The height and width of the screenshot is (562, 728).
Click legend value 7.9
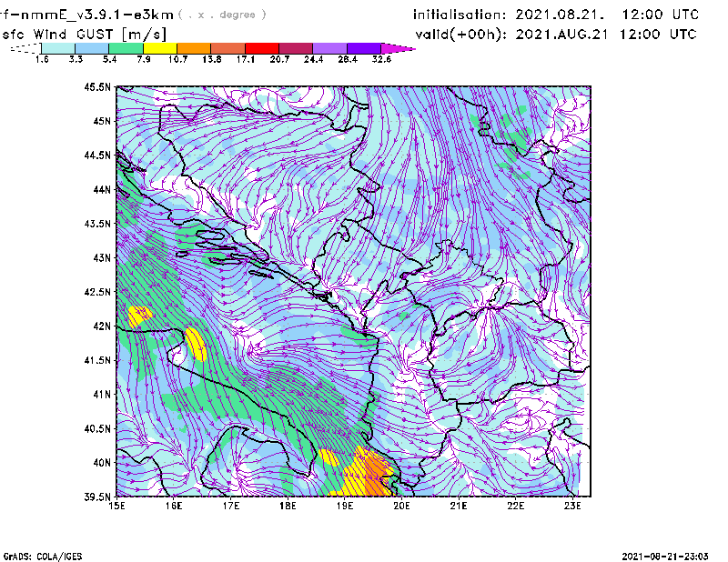click(144, 59)
